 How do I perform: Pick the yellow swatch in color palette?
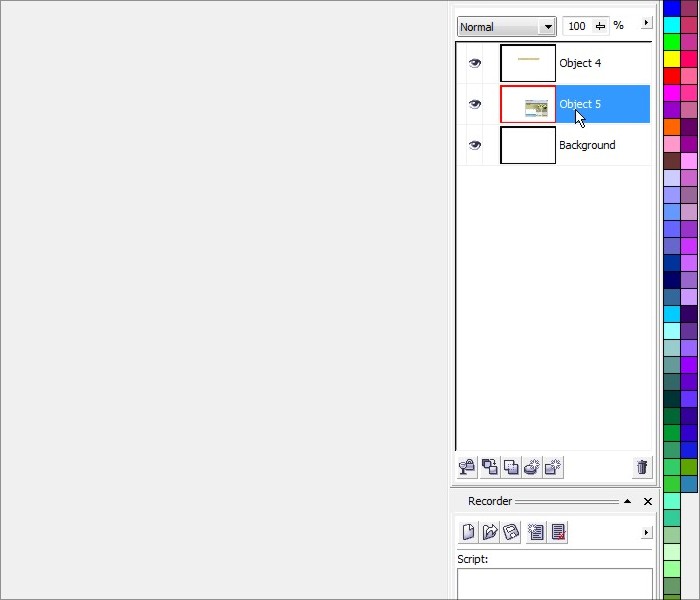(x=672, y=59)
